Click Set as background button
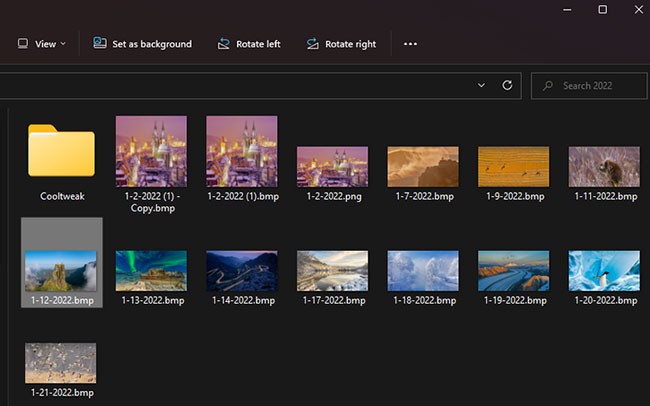Viewport: 650px width, 406px height. [x=142, y=44]
